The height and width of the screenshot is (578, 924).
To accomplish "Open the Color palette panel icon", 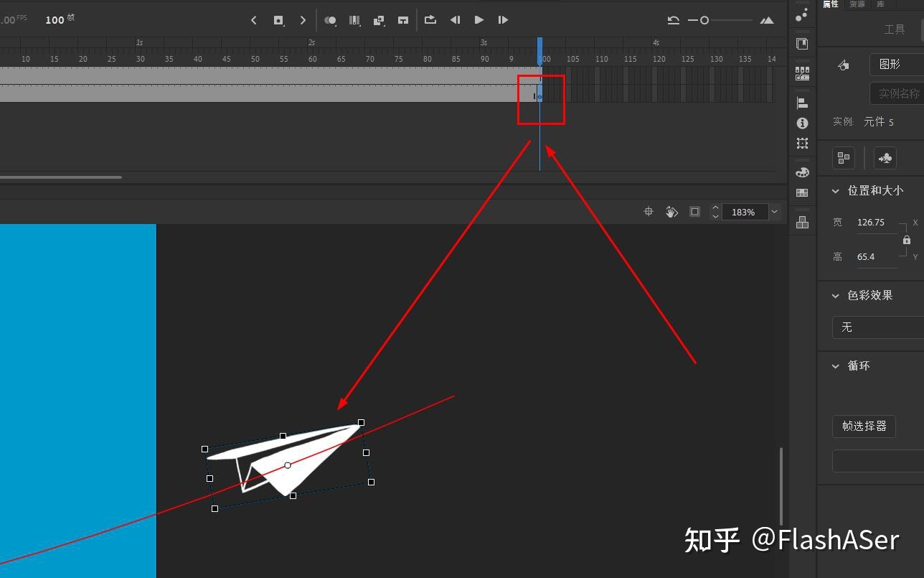I will [802, 172].
